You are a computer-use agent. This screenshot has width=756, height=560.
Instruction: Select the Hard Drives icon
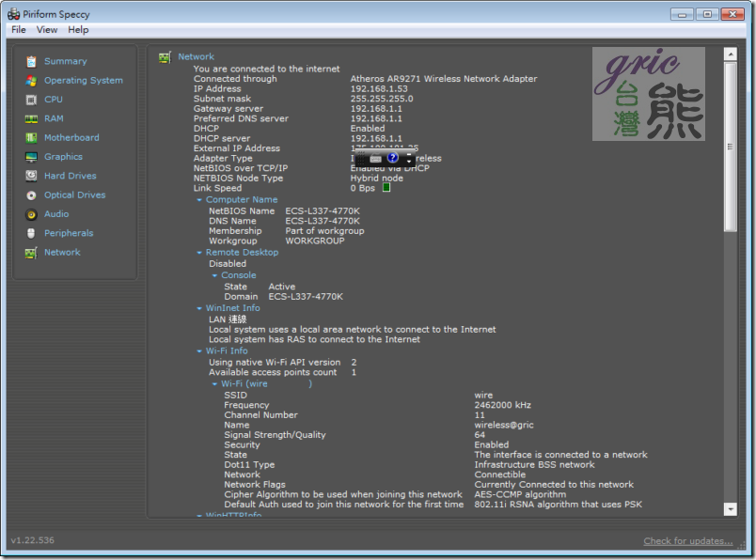click(31, 176)
